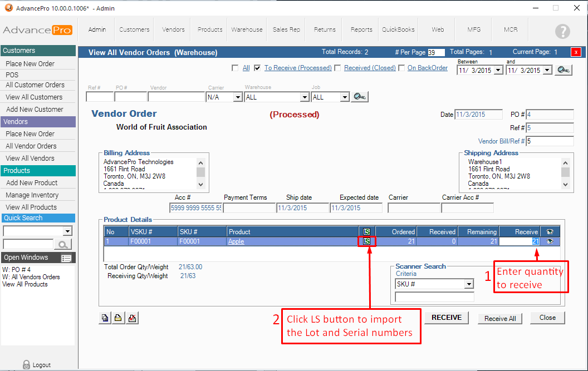This screenshot has height=371, width=588.
Task: Click the lock icon next to Logout
Action: click(x=26, y=365)
